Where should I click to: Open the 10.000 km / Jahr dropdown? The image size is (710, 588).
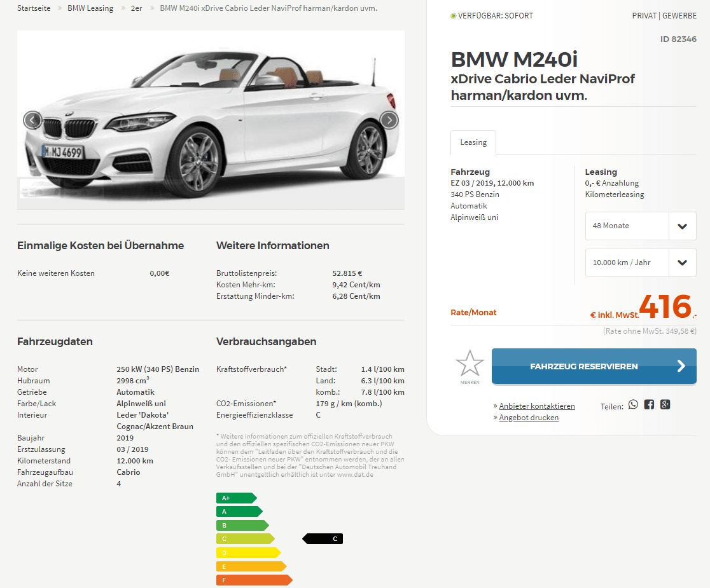(641, 263)
